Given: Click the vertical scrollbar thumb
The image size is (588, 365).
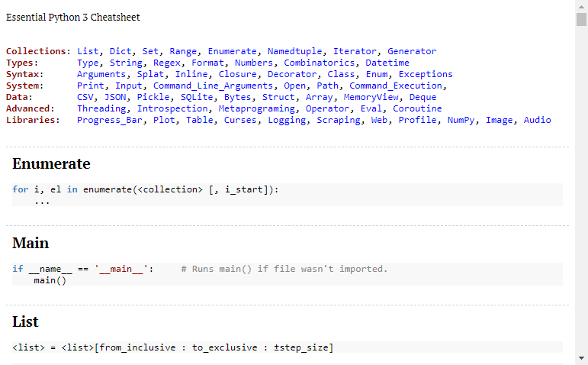Looking at the screenshot, I should (581, 20).
